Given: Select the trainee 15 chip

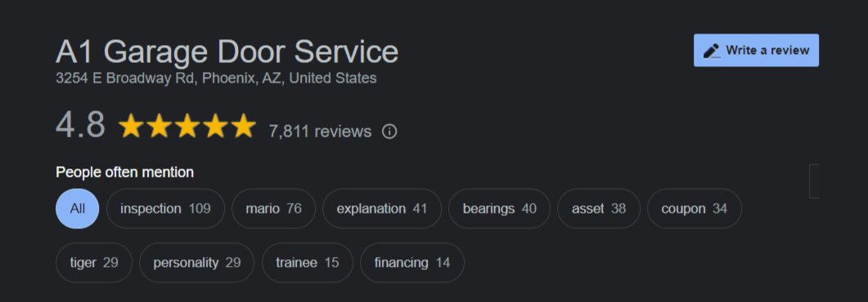Looking at the screenshot, I should pyautogui.click(x=308, y=262).
